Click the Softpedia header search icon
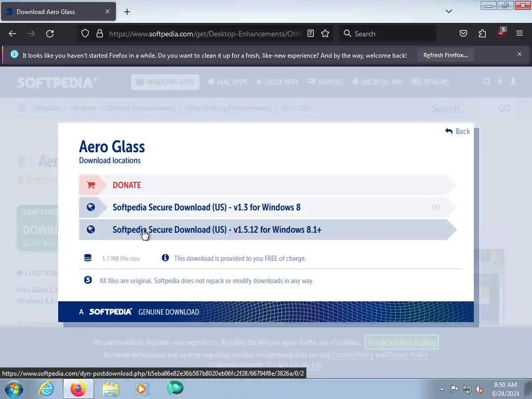 click(486, 82)
